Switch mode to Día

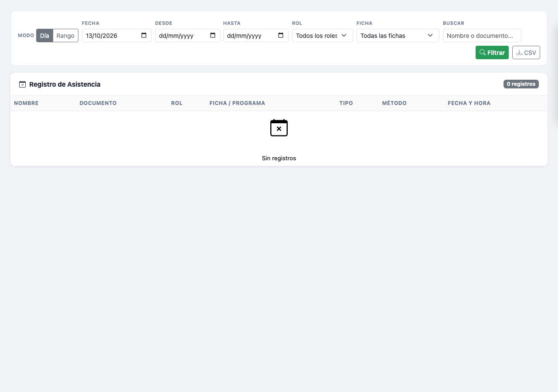pyautogui.click(x=44, y=36)
